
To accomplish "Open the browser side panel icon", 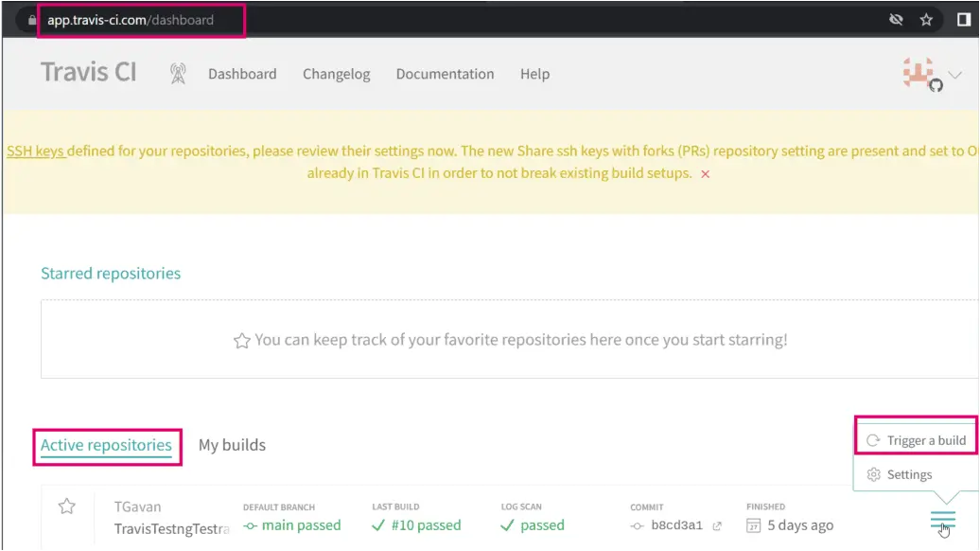I will pos(963,20).
